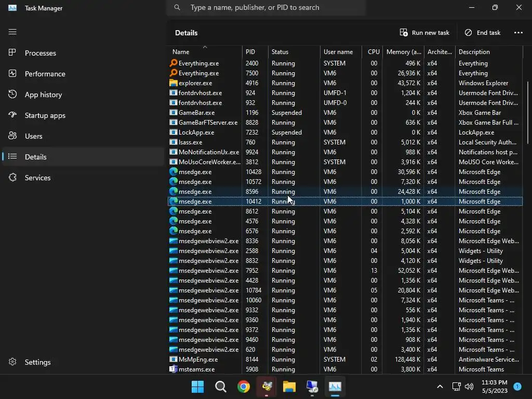532x399 pixels.
Task: Select the lsass.exe process
Action: click(345, 142)
